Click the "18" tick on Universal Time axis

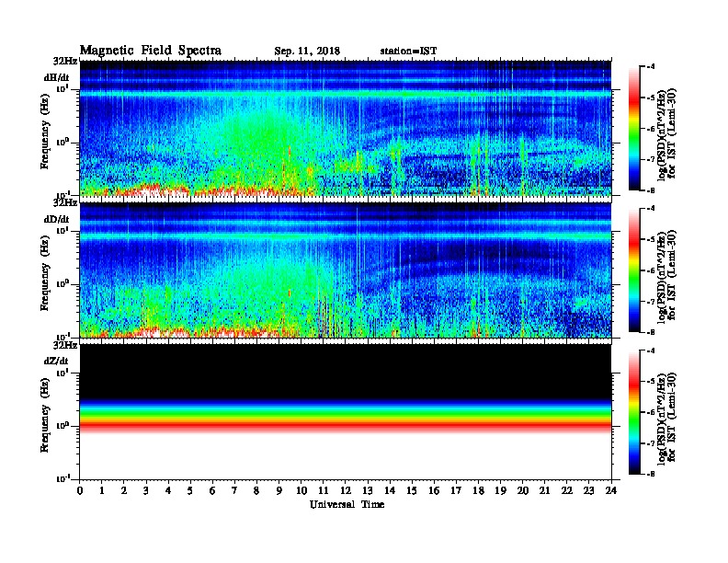click(478, 491)
